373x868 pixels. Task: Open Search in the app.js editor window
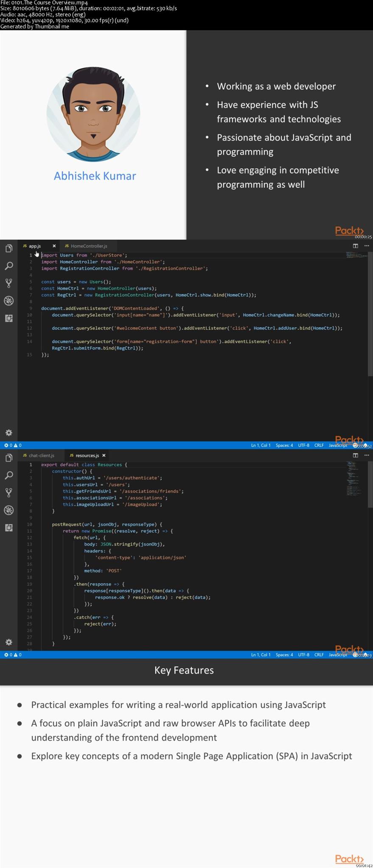[x=8, y=266]
